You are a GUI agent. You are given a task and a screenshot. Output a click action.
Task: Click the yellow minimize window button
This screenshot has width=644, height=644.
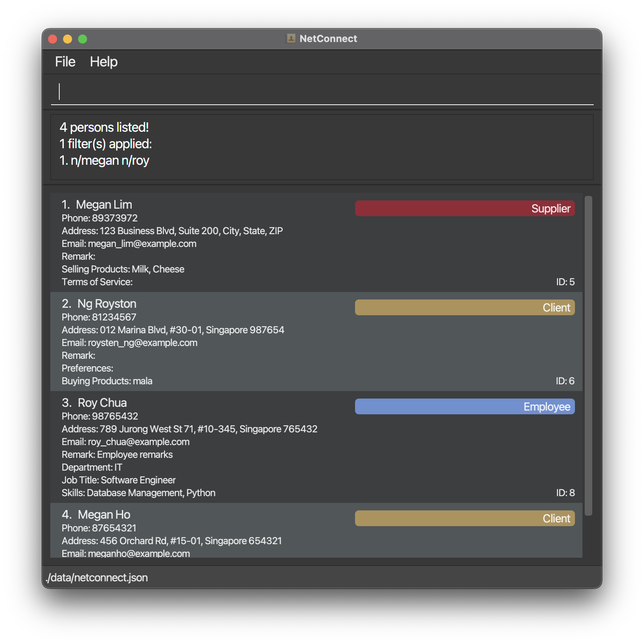[68, 39]
